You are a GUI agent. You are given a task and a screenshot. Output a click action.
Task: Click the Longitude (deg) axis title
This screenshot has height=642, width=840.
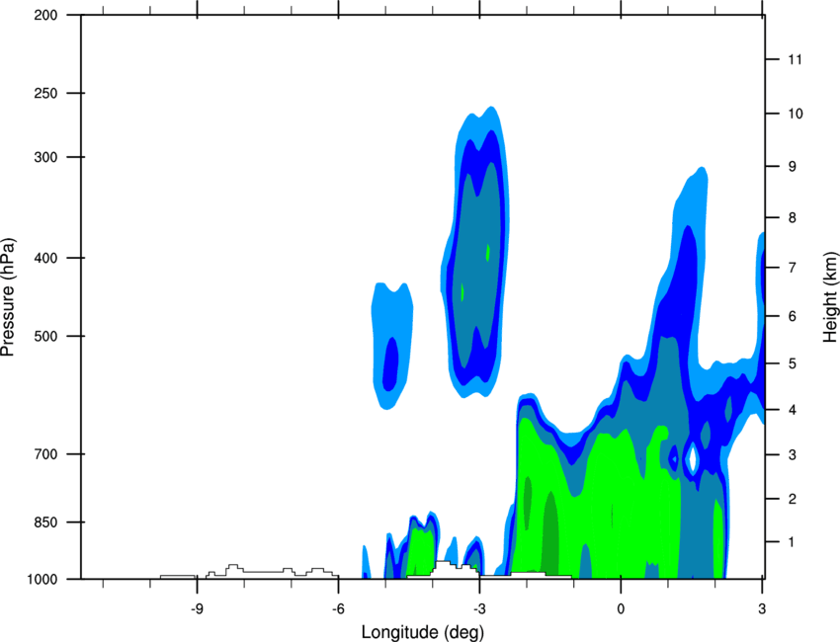[x=423, y=632]
